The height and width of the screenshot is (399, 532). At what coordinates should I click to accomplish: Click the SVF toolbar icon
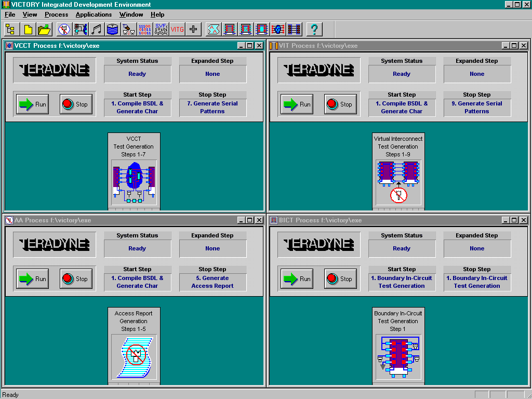(x=161, y=29)
